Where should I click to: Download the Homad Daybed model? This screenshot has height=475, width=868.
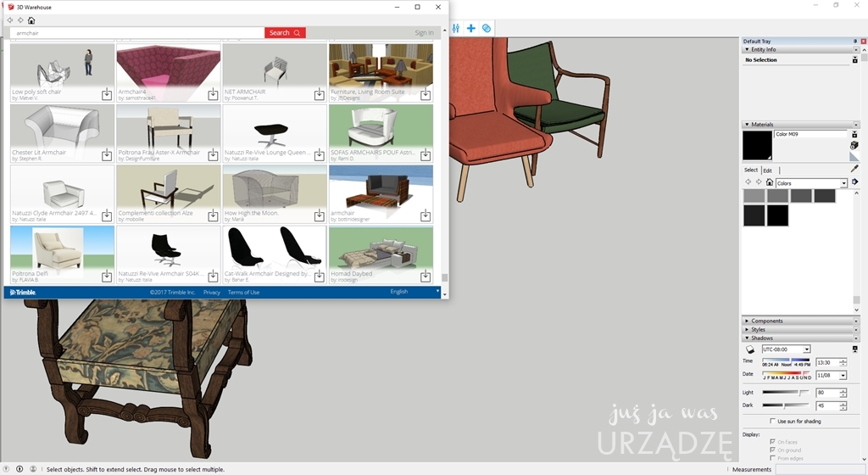coord(426,276)
